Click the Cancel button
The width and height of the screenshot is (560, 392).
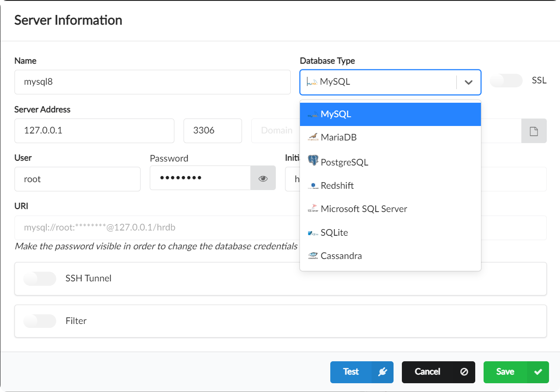[438, 372]
